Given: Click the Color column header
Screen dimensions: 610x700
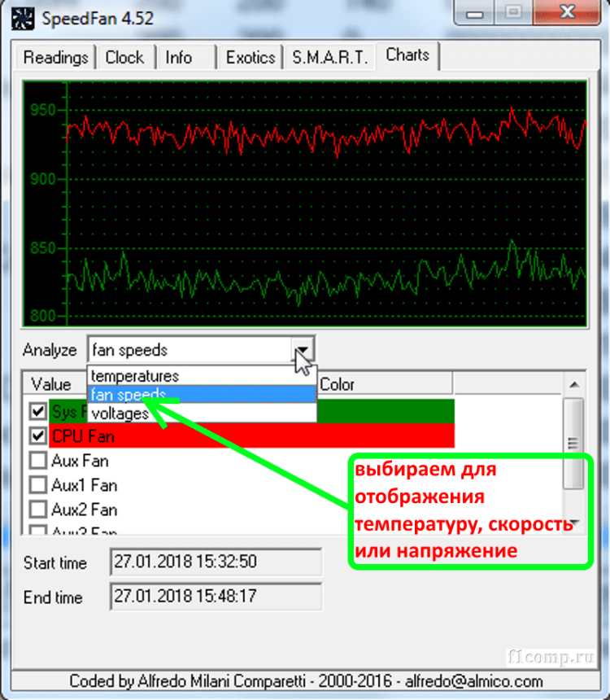Looking at the screenshot, I should [385, 384].
